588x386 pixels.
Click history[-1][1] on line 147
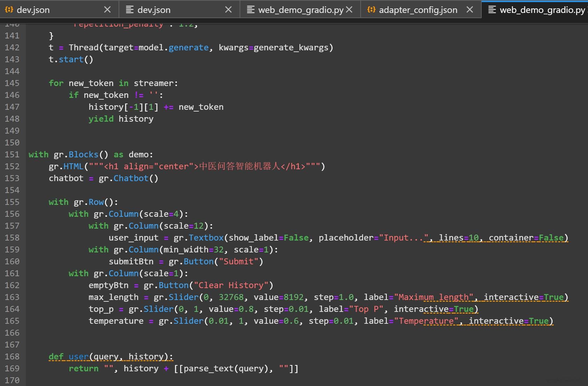[123, 107]
